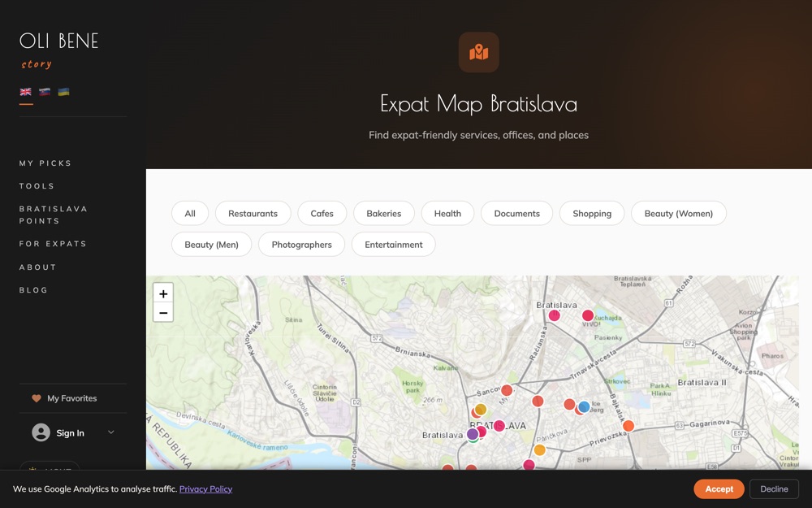Open the red marker at Šancová street
This screenshot has height=508, width=812.
point(507,390)
